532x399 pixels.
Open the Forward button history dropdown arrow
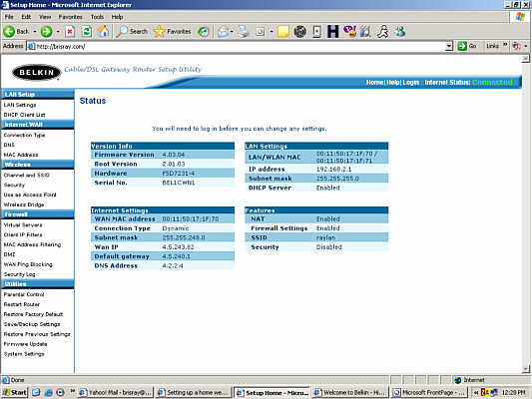coord(58,32)
